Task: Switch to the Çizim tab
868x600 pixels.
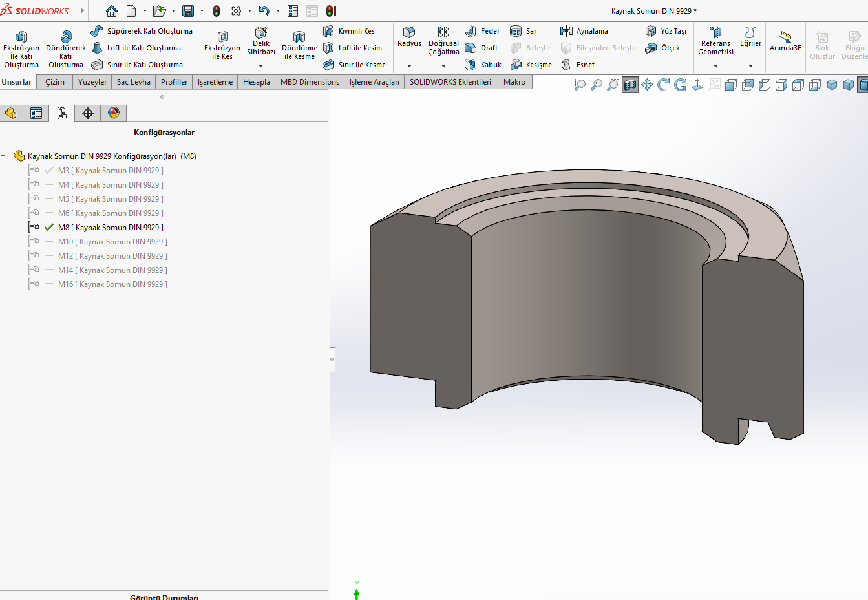Action: [55, 82]
